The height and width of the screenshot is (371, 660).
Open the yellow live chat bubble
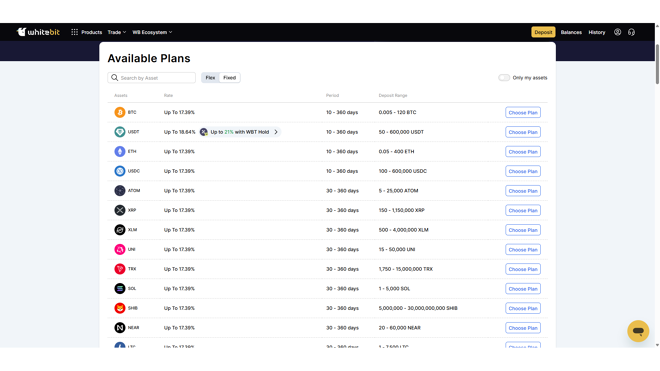coord(638,331)
